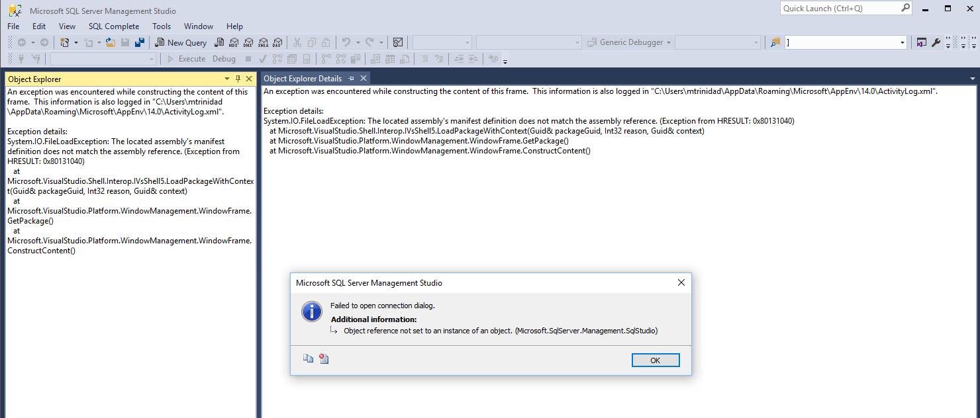The height and width of the screenshot is (418, 980).
Task: Open the Window menu
Action: coord(199,26)
